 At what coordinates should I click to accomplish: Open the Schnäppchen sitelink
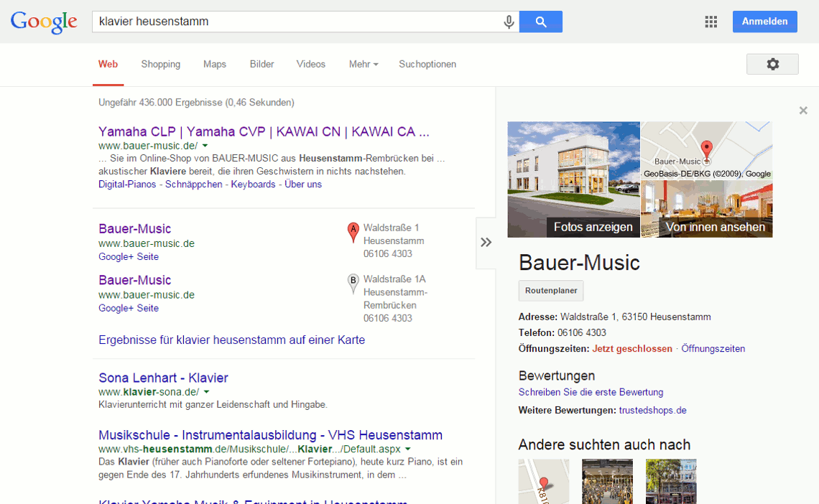point(194,185)
